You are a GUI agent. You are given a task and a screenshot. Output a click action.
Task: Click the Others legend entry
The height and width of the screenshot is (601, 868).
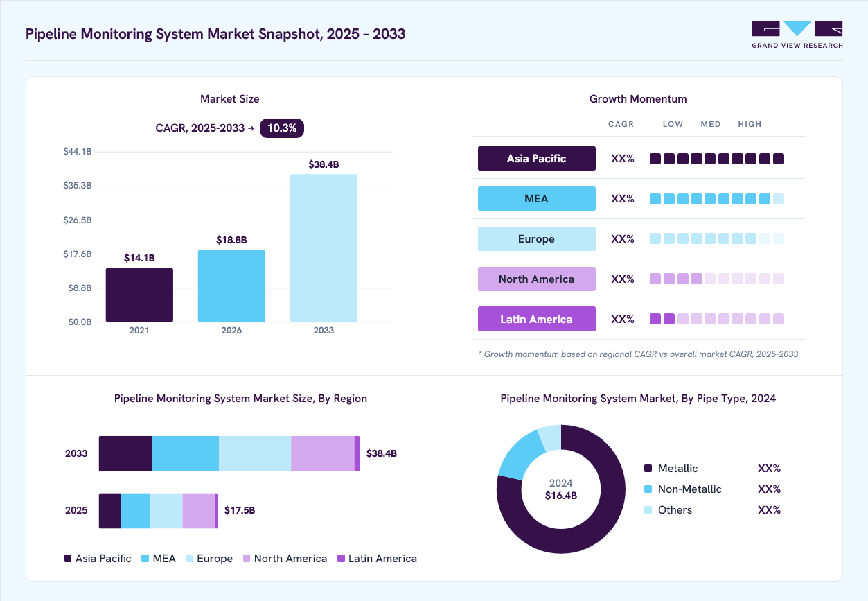668,510
